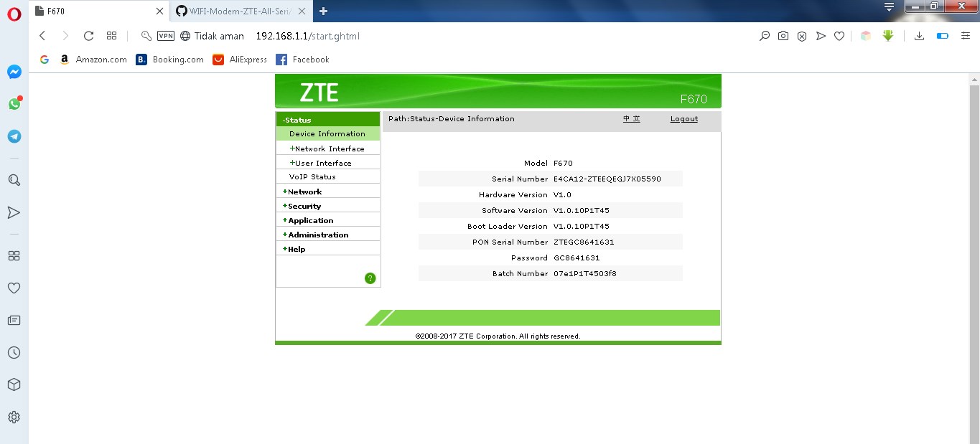This screenshot has height=444, width=980.
Task: Click the zoom magnifier in address bar
Action: tap(765, 36)
